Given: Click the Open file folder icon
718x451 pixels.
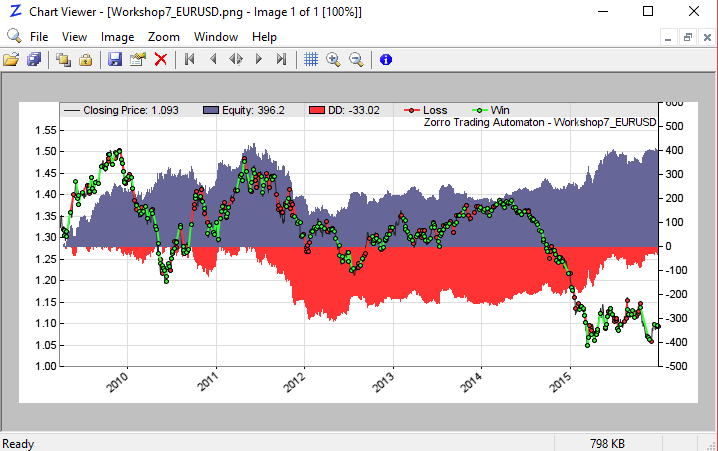Looking at the screenshot, I should 11,60.
